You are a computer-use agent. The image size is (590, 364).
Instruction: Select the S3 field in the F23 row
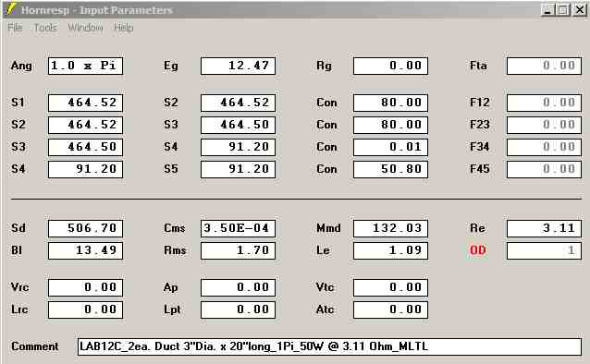[x=238, y=125]
